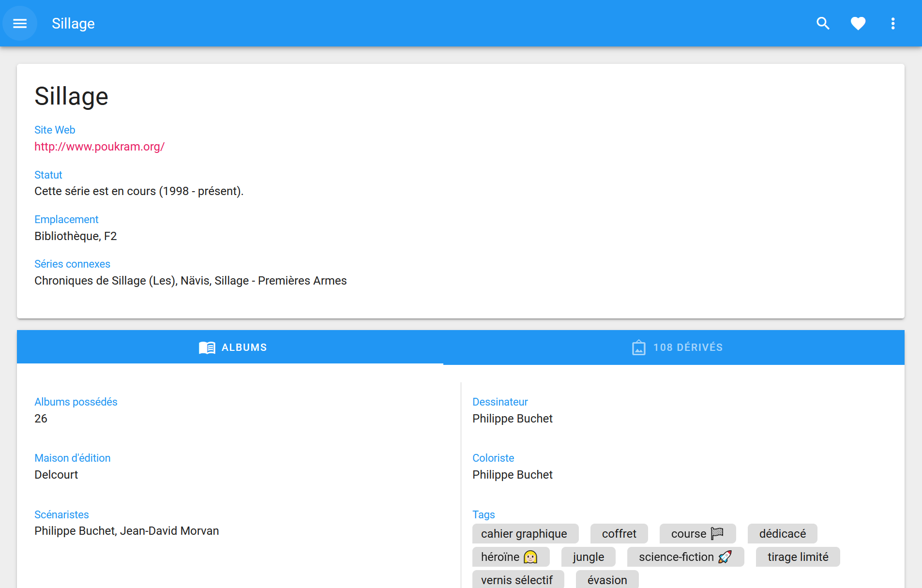
Task: Switch to the Albums tab
Action: coord(230,347)
